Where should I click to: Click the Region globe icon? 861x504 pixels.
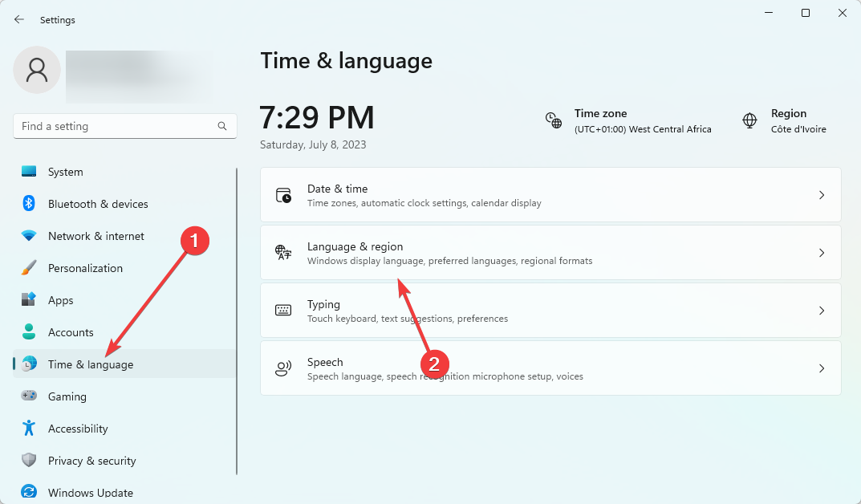click(749, 120)
